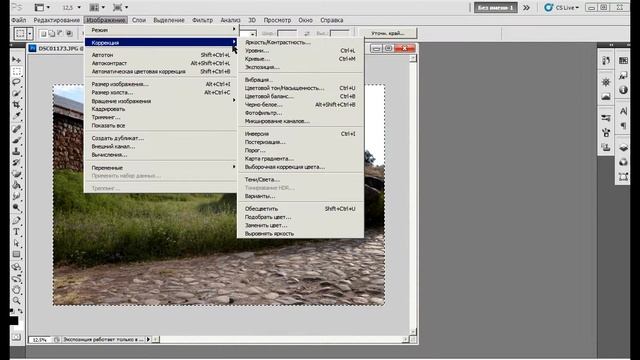
Task: Select the Clone Stamp tool
Action: 16,151
